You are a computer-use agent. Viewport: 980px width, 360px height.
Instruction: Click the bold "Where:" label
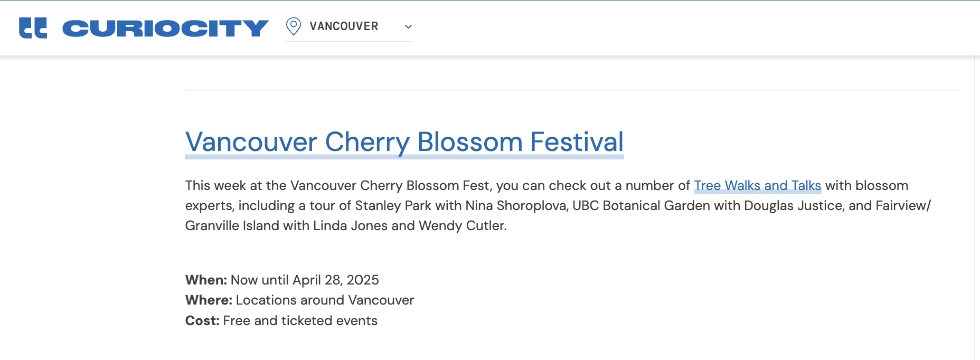coord(209,300)
